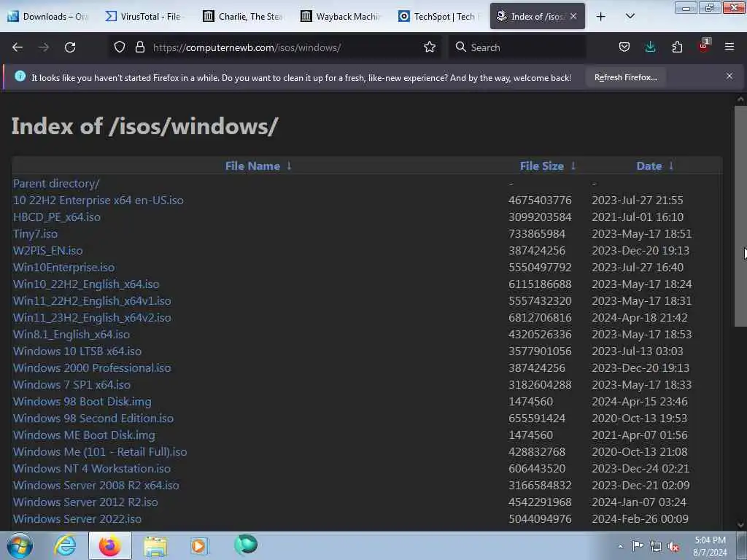
Task: Download Windows Server 2022.iso
Action: (77, 518)
